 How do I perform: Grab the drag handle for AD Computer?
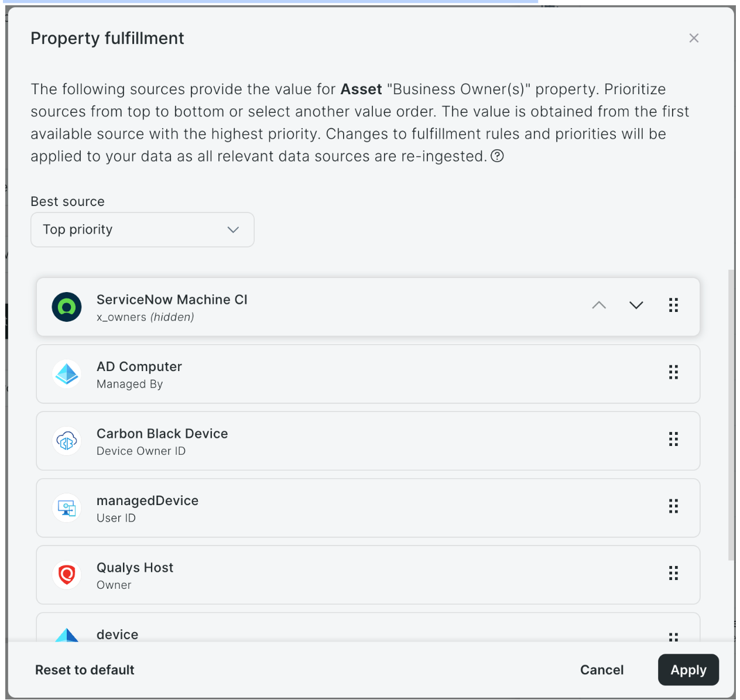point(673,372)
